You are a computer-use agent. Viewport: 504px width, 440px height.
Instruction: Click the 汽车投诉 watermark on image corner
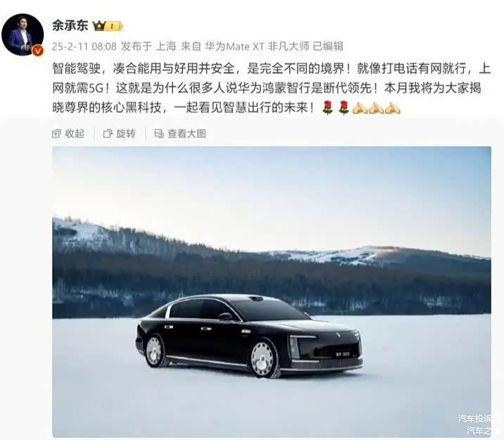click(474, 418)
